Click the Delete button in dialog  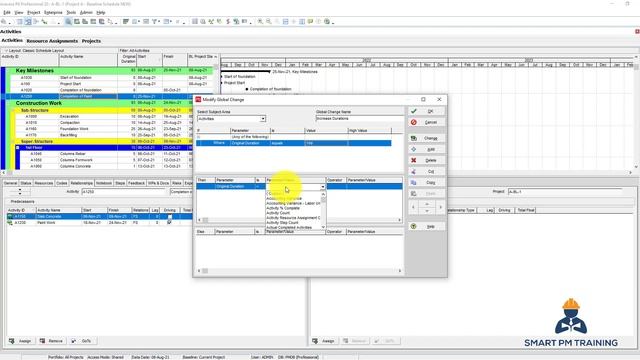tap(426, 160)
